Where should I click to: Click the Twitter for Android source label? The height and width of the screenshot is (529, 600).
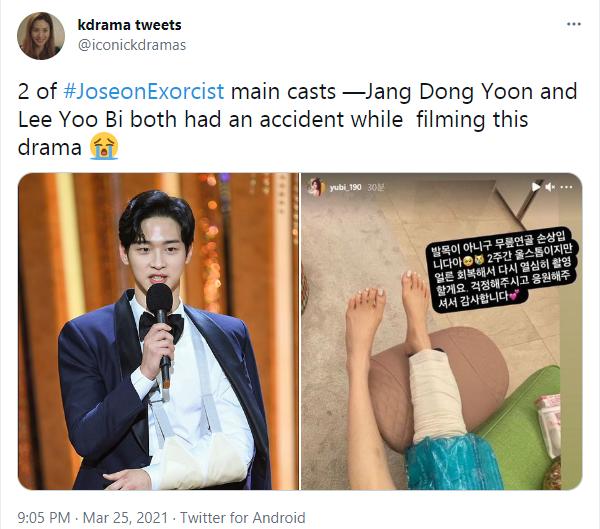coord(243,518)
